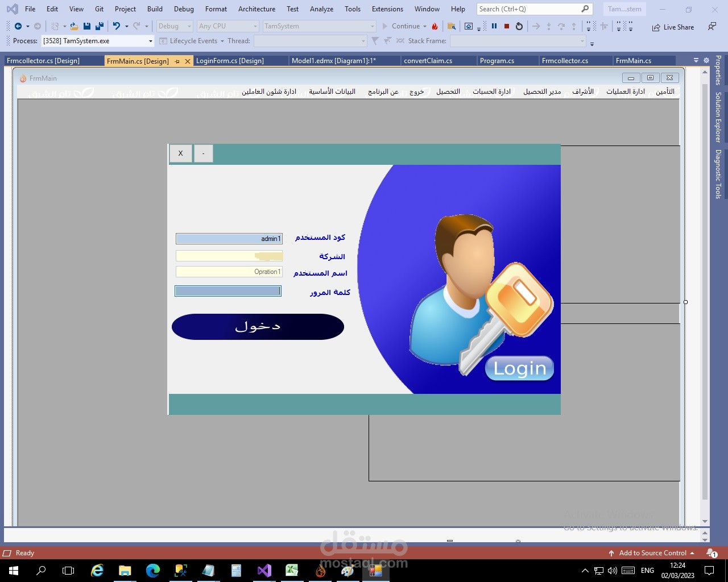Open the Extensions menu
This screenshot has width=728, height=582.
(387, 9)
